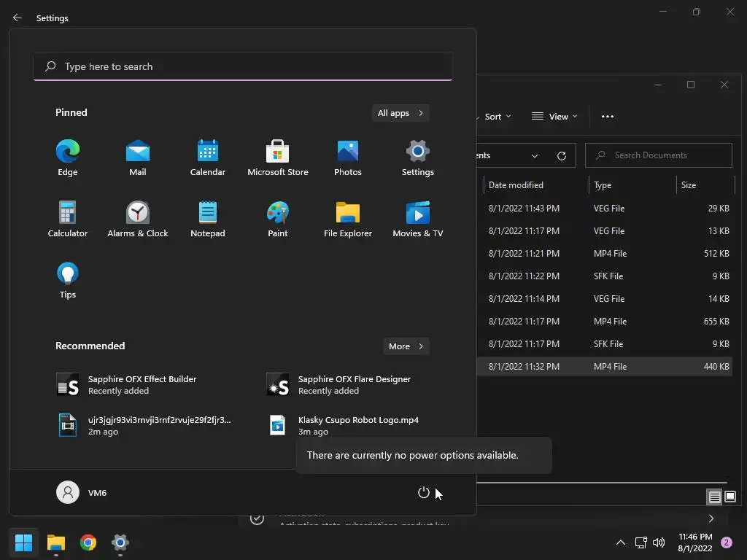Select the file modified 8/1/2022 11:22 PM
This screenshot has width=747, height=560.
pos(604,276)
